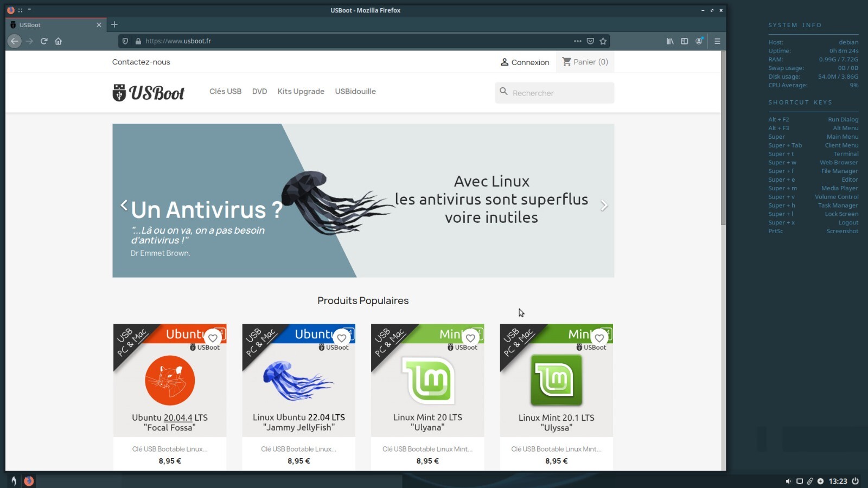Open the Firefox home page icon
868x488 pixels.
59,41
